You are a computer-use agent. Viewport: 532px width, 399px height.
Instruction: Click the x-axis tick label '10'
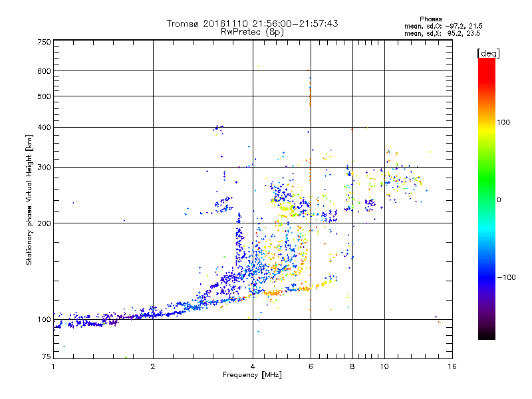click(384, 366)
